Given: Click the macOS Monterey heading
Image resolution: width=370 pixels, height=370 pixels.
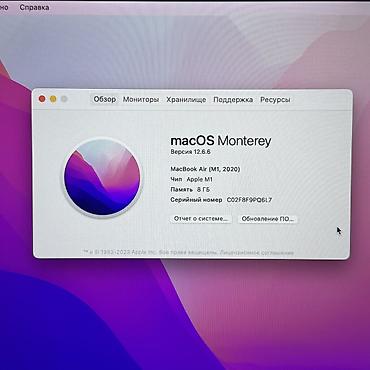Looking at the screenshot, I should coord(221,141).
